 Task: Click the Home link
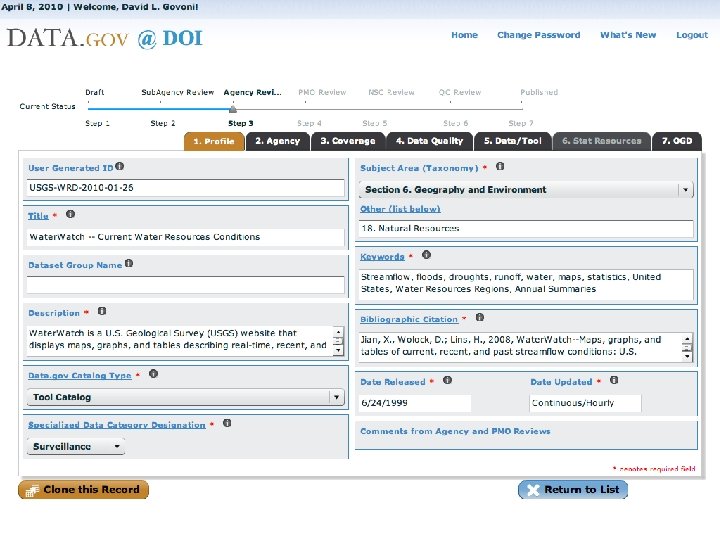tap(464, 35)
